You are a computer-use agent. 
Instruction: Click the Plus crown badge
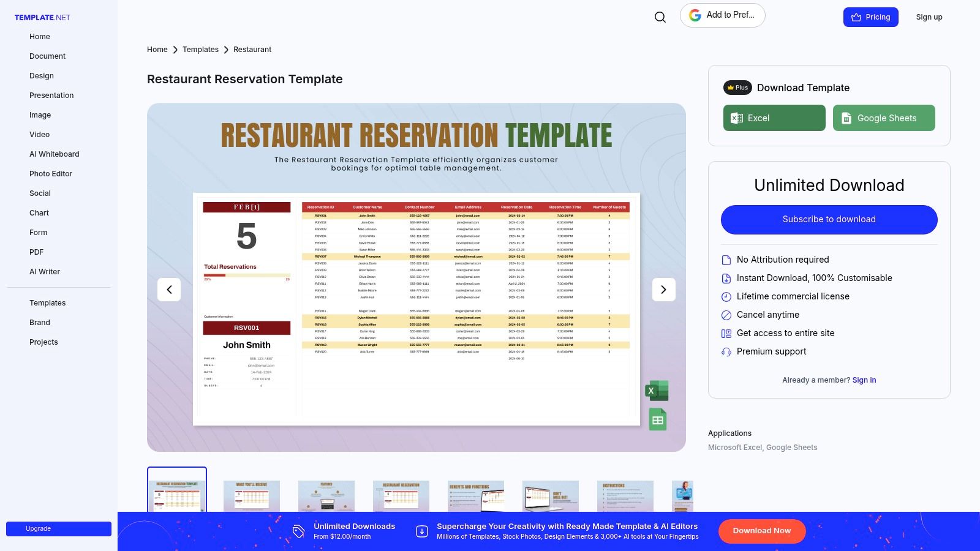click(737, 88)
